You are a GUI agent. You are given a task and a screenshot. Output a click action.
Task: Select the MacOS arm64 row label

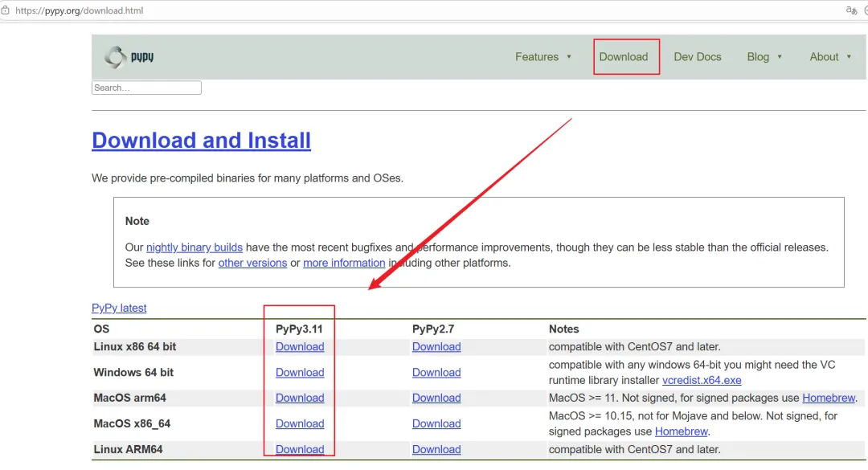(x=129, y=398)
